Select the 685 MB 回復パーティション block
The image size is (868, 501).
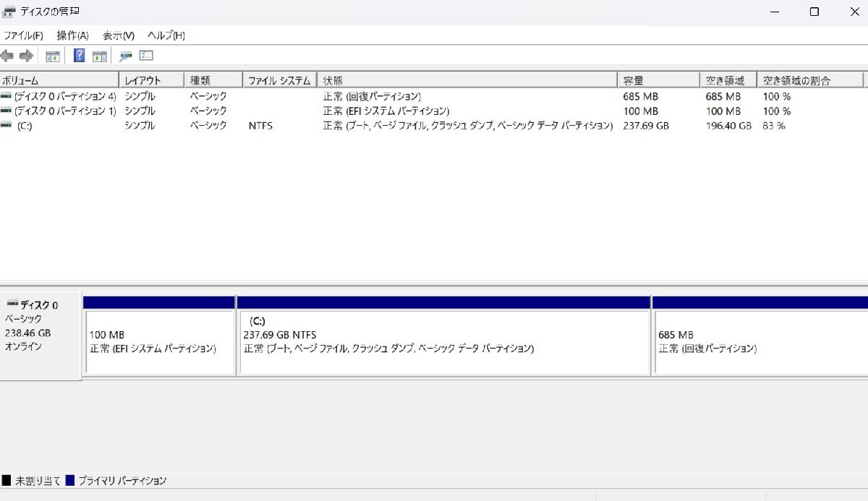[x=756, y=340]
